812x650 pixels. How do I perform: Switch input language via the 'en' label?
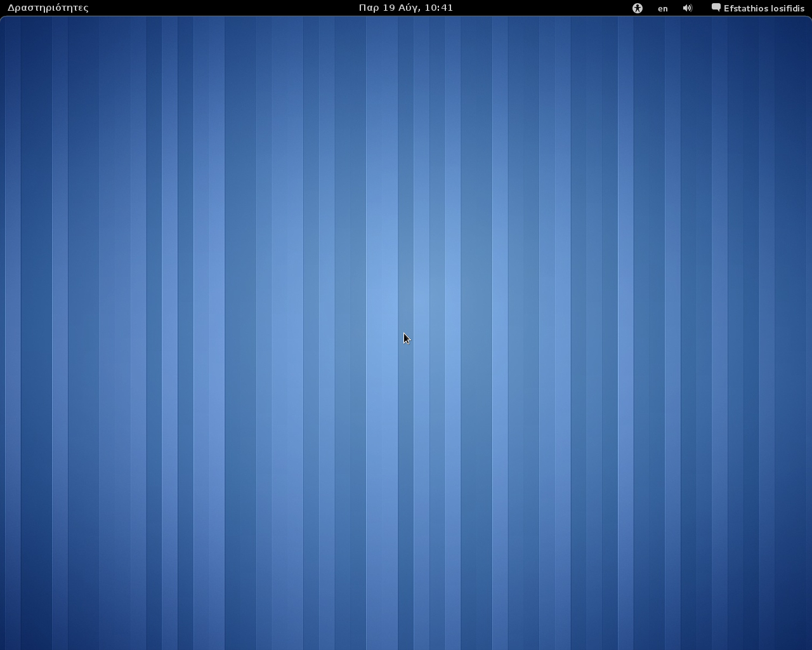663,8
